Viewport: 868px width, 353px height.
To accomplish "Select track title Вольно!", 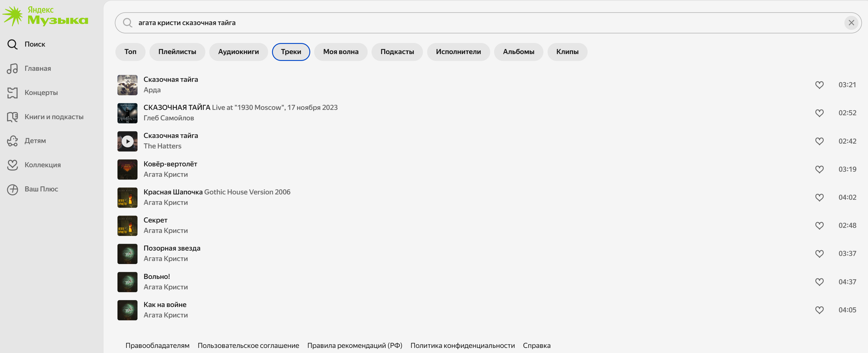I will 157,277.
